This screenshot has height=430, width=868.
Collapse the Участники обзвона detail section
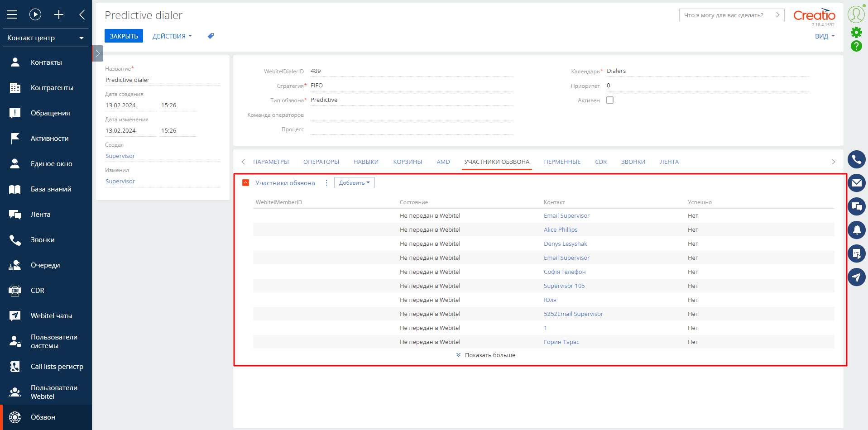(x=245, y=183)
